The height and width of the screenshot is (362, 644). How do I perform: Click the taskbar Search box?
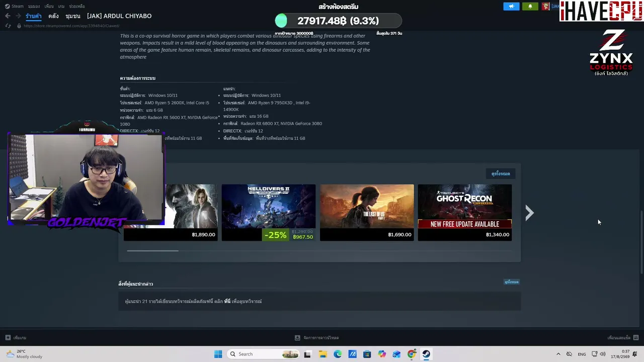pyautogui.click(x=264, y=354)
